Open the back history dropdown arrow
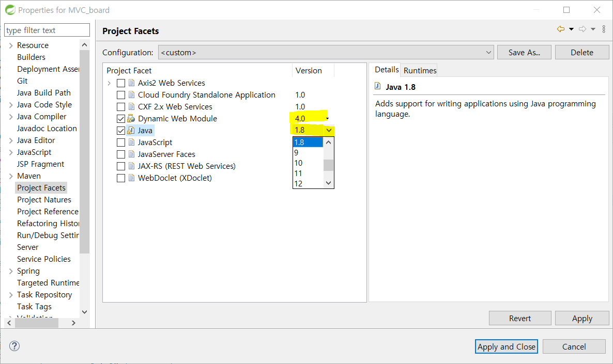The width and height of the screenshot is (613, 364). (x=571, y=29)
